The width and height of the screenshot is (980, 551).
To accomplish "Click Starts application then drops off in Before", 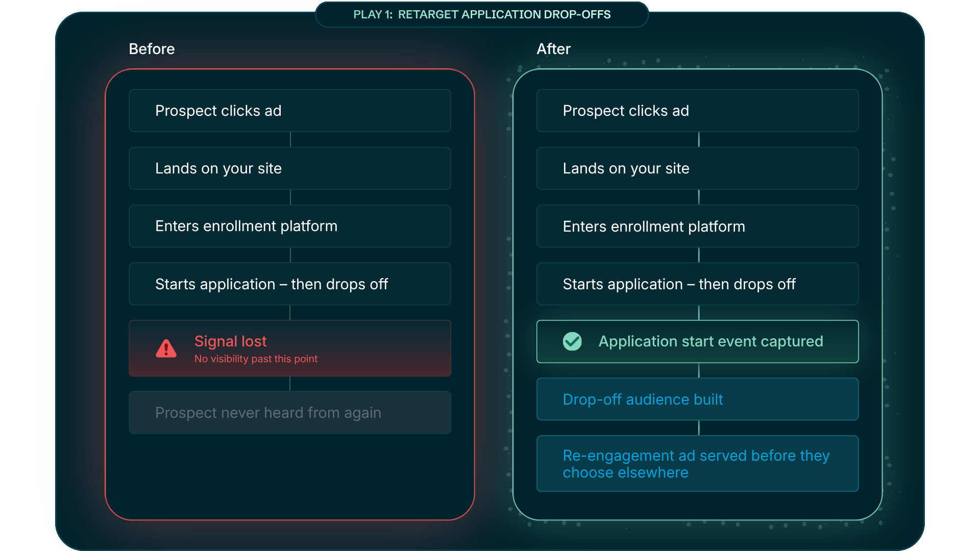I will click(x=289, y=284).
